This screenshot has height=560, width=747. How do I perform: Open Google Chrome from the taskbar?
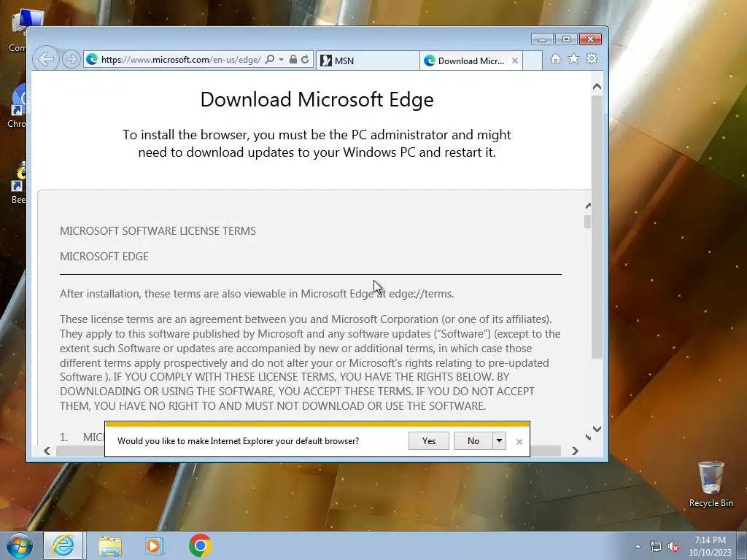pyautogui.click(x=200, y=545)
